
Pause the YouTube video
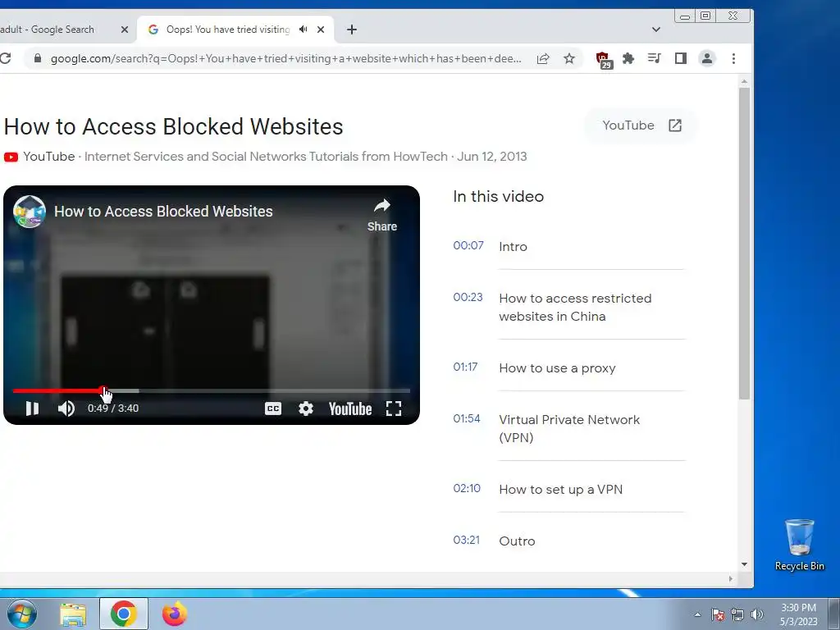point(32,409)
